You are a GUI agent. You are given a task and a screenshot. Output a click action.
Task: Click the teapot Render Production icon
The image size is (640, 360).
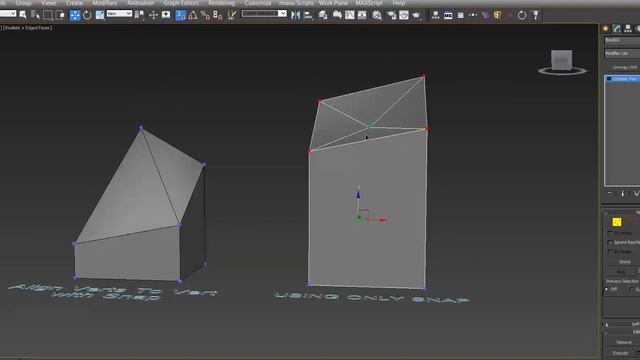(416, 15)
